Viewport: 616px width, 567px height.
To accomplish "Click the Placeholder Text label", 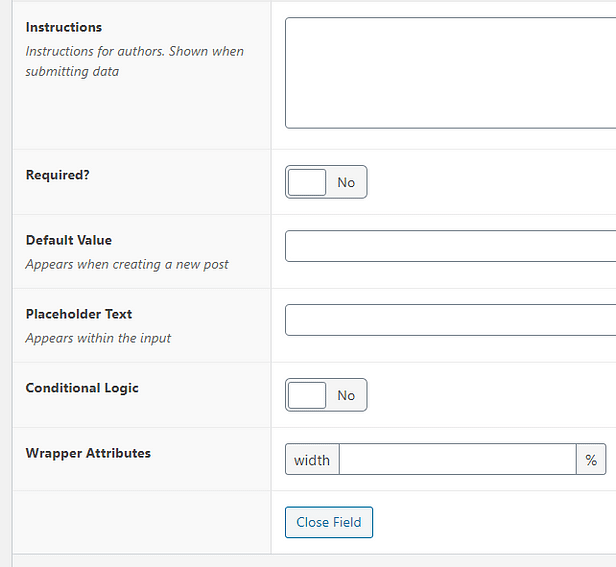I will [x=79, y=314].
